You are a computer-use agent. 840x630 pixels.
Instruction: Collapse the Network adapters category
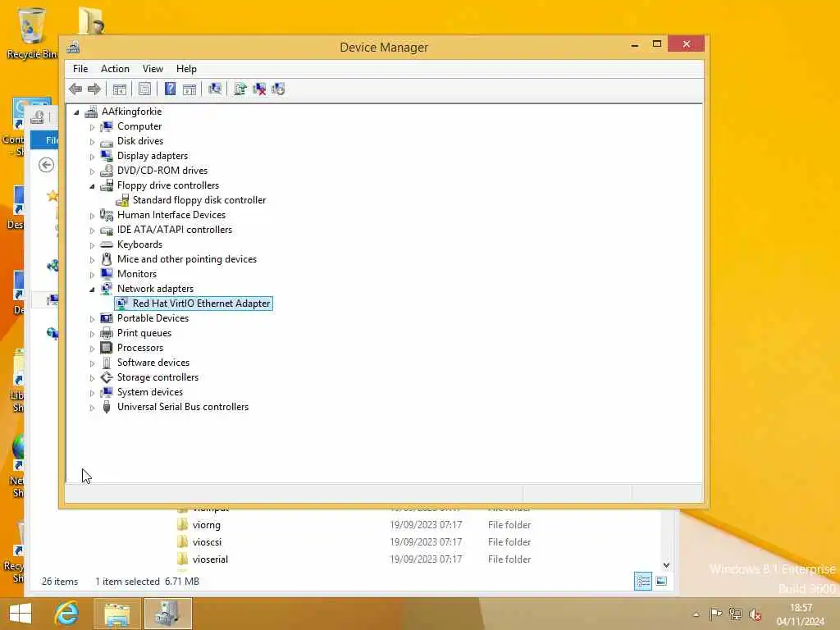point(92,290)
